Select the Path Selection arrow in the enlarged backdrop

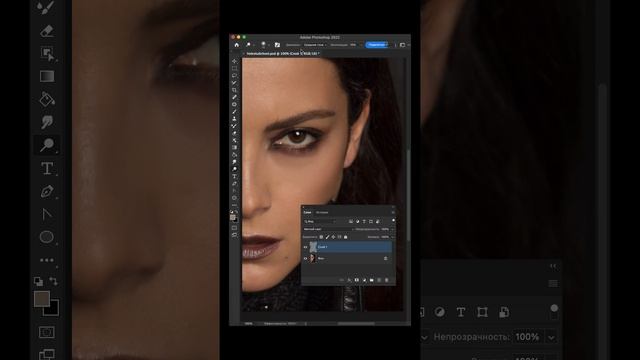(47, 214)
